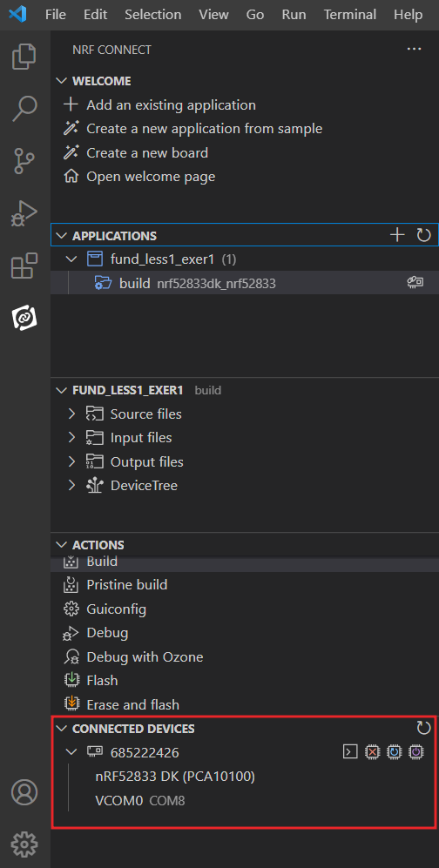Open the Source Control view
The image size is (439, 868).
24,160
